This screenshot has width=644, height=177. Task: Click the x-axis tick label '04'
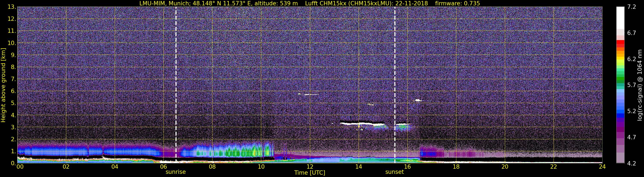115,166
